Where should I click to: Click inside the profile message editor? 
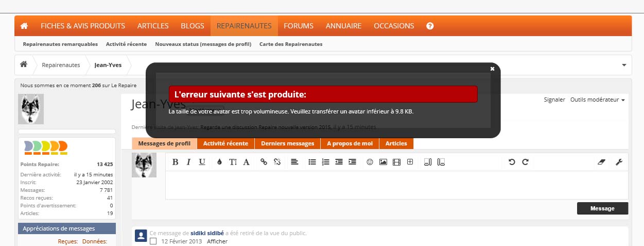(x=396, y=185)
